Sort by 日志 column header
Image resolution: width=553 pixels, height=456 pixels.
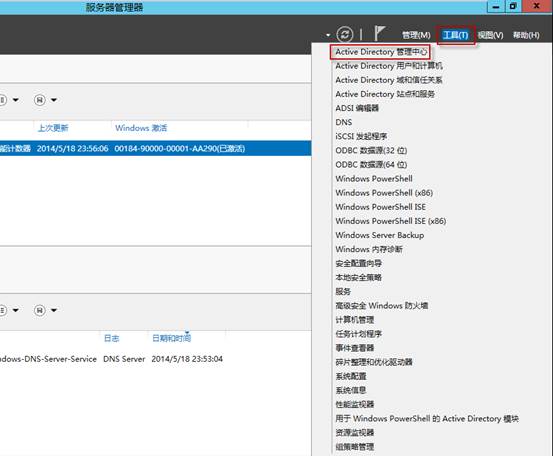click(111, 338)
